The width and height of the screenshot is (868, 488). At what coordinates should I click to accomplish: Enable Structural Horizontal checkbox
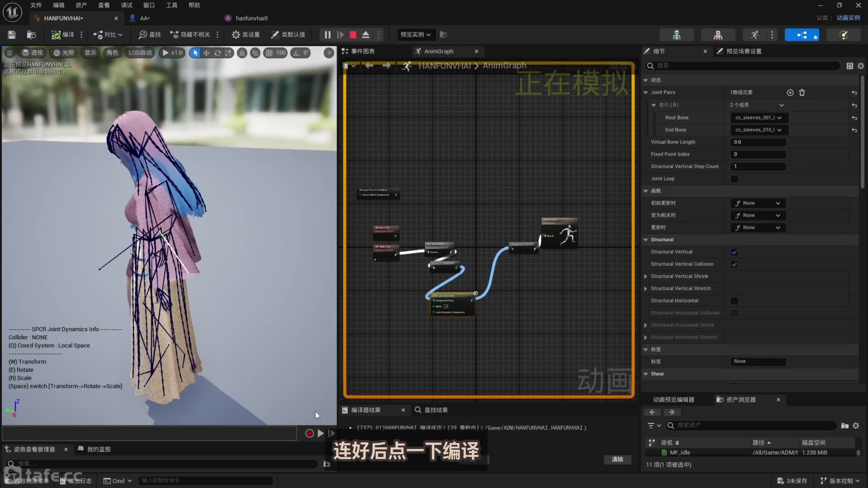click(734, 301)
